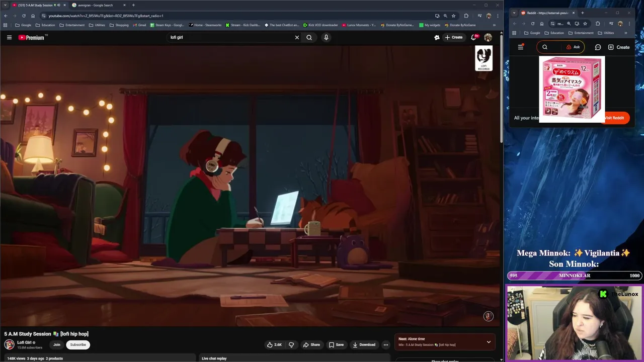Open the Lofi Girl channel avatar
Viewport: 644px width, 362px height.
click(9, 344)
